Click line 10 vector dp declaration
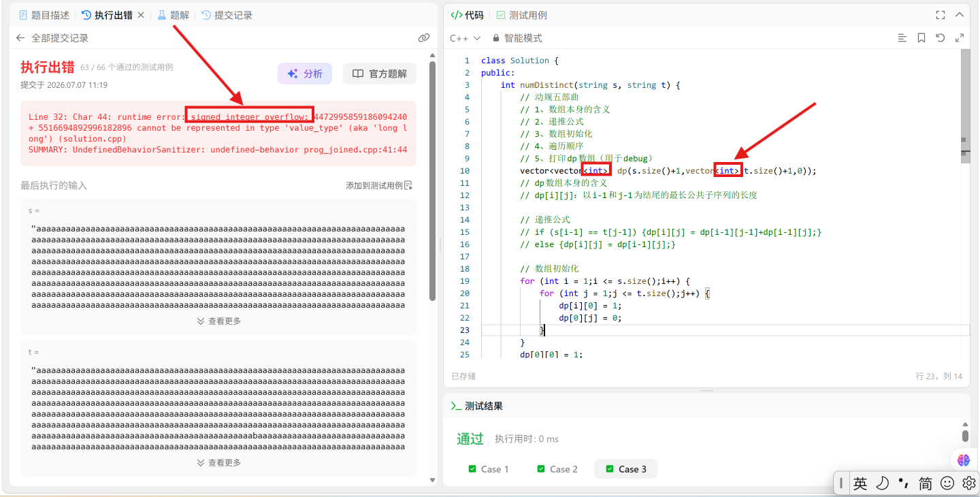Image resolution: width=980 pixels, height=497 pixels. tap(668, 171)
